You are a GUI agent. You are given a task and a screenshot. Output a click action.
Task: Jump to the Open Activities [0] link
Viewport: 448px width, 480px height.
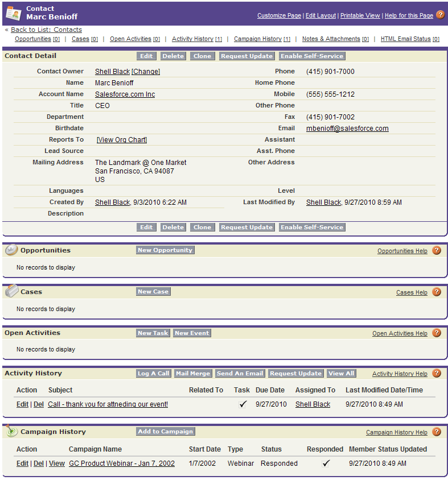(135, 39)
